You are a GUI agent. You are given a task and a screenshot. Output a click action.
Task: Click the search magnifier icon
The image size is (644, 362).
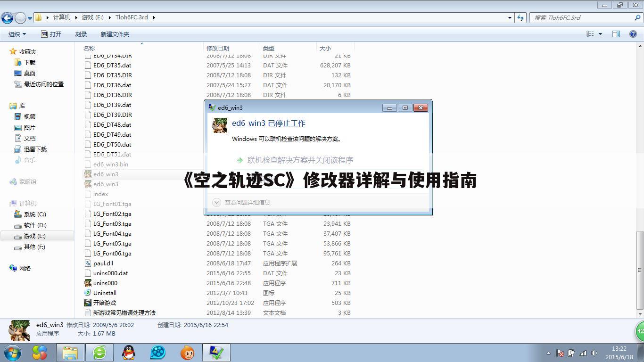coord(638,17)
